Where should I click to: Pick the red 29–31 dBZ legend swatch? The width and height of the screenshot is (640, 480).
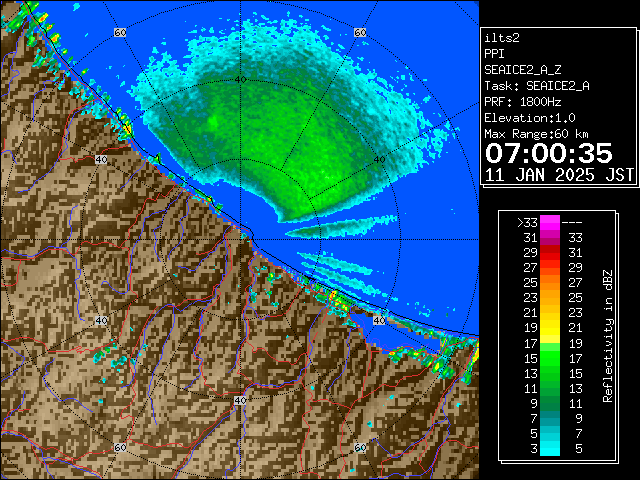pyautogui.click(x=550, y=252)
